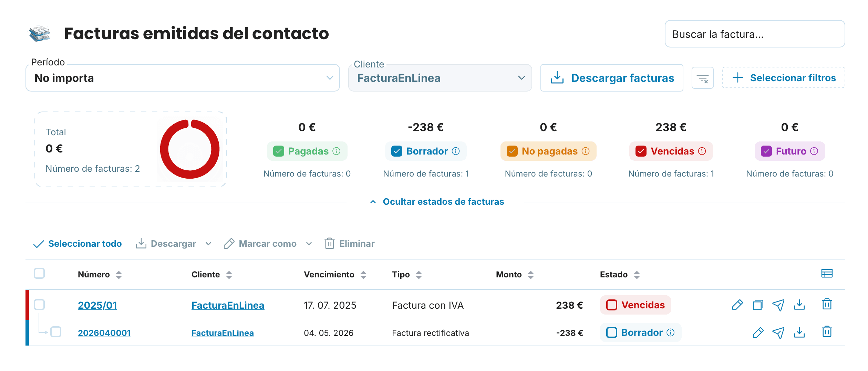
Task: Click due date '17. 07. 2025'
Action: click(330, 305)
